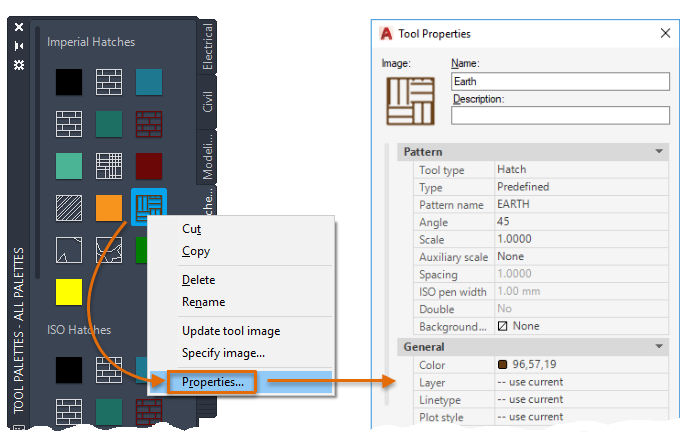Open the Civil palette tab
Image resolution: width=680 pixels, height=447 pixels.
coord(207,102)
